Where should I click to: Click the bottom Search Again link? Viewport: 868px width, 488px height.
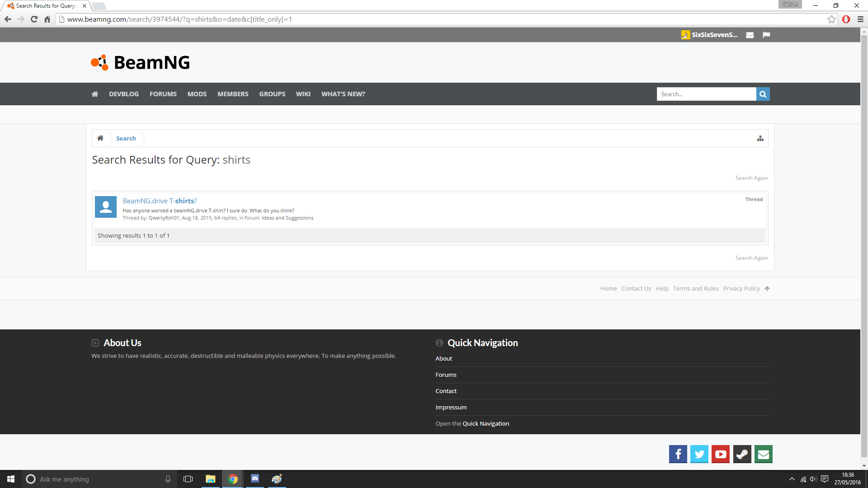[751, 258]
